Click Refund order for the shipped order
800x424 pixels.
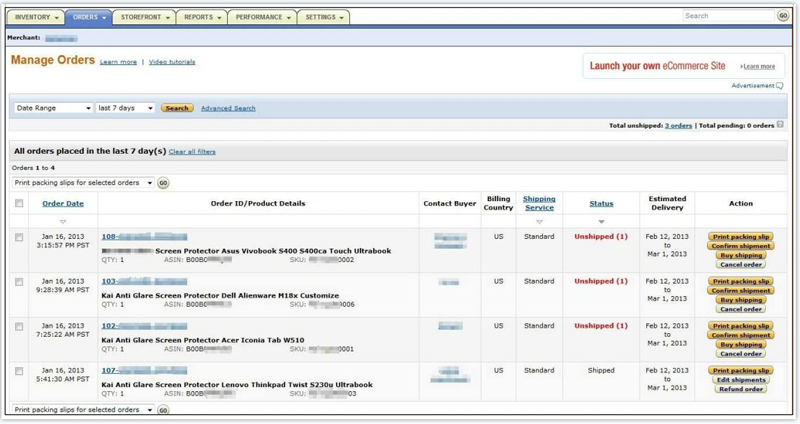pos(741,389)
